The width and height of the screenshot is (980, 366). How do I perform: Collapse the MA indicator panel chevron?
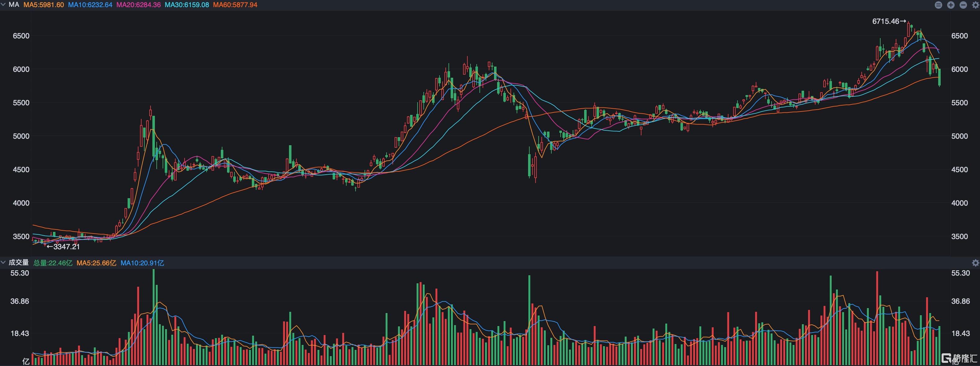pos(3,5)
